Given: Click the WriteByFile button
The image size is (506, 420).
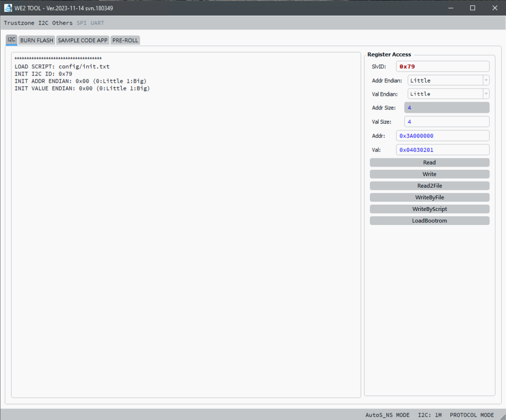Looking at the screenshot, I should click(429, 197).
